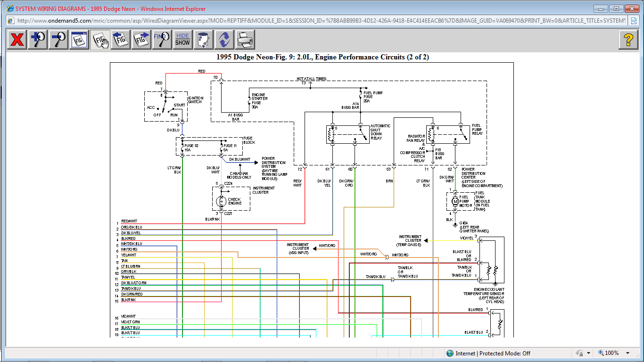Print the diagram using printer icon
The image size is (644, 362).
click(245, 40)
